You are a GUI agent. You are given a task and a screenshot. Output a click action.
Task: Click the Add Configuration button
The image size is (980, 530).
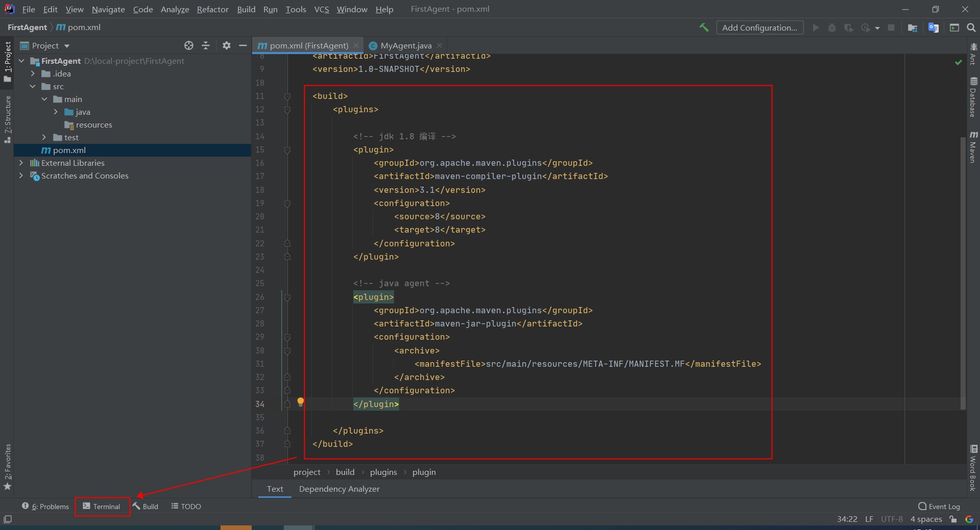pos(759,28)
